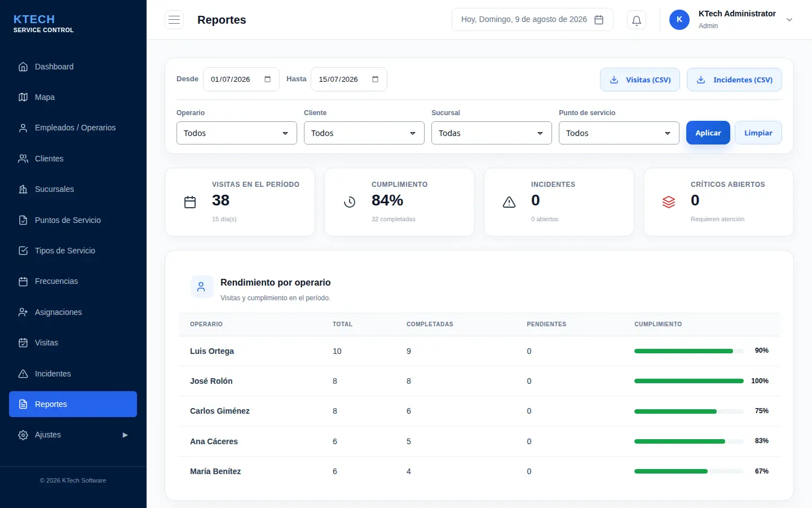Click the Frecuencias calendar icon
812x508 pixels.
(x=23, y=281)
